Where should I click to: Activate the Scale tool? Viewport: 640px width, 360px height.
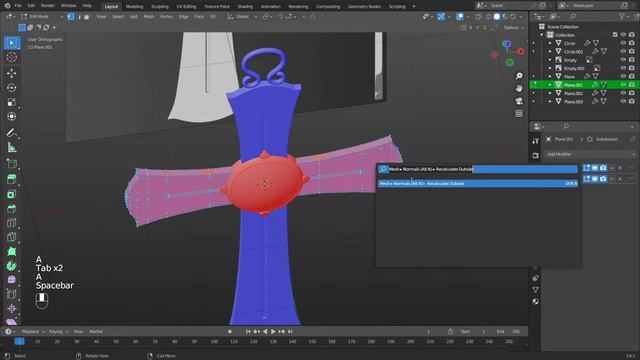[12, 102]
